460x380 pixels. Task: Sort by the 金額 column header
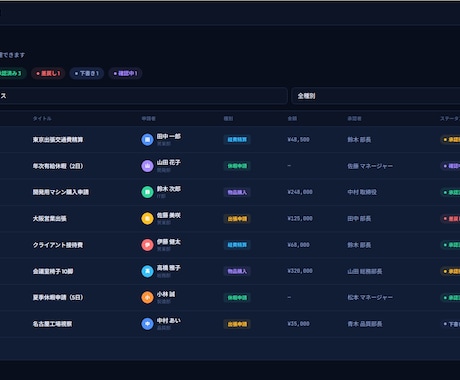coord(292,119)
